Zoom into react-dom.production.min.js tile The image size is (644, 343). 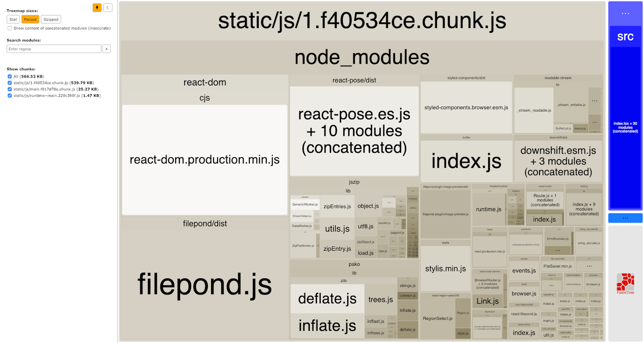[x=204, y=160]
